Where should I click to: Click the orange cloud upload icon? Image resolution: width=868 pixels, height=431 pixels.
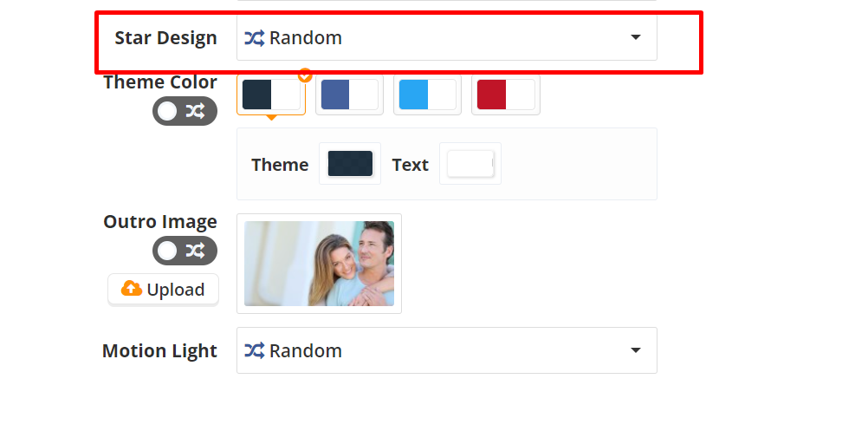tap(132, 289)
